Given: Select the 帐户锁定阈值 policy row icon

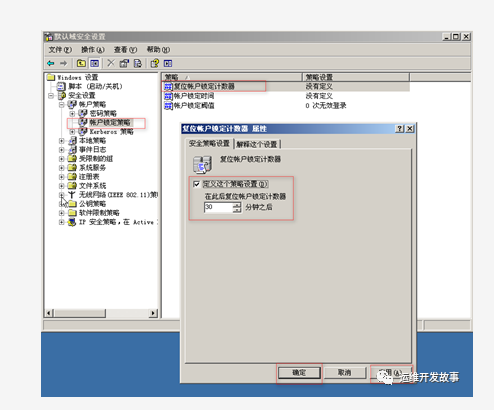Looking at the screenshot, I should tap(168, 106).
